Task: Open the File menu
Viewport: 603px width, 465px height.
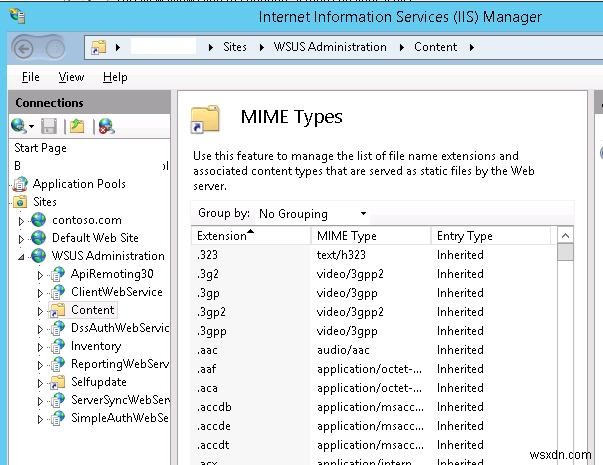Action: [30, 77]
